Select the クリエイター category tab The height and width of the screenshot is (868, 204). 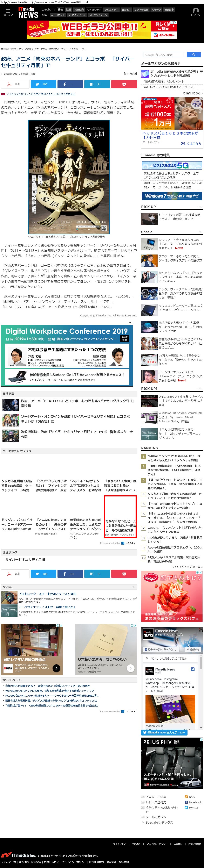[111, 10]
